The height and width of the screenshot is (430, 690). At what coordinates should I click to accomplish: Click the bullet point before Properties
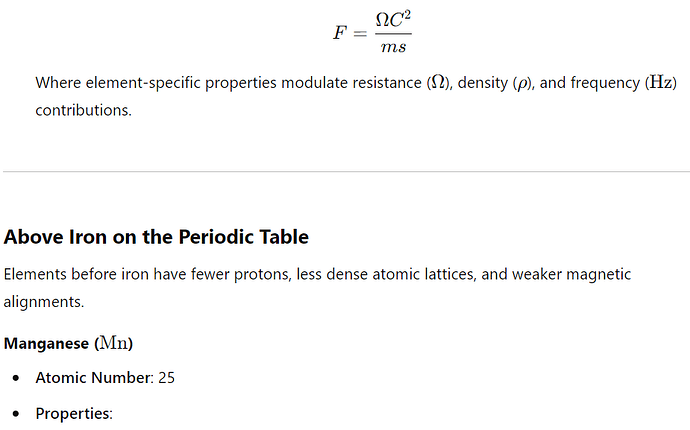(x=16, y=414)
